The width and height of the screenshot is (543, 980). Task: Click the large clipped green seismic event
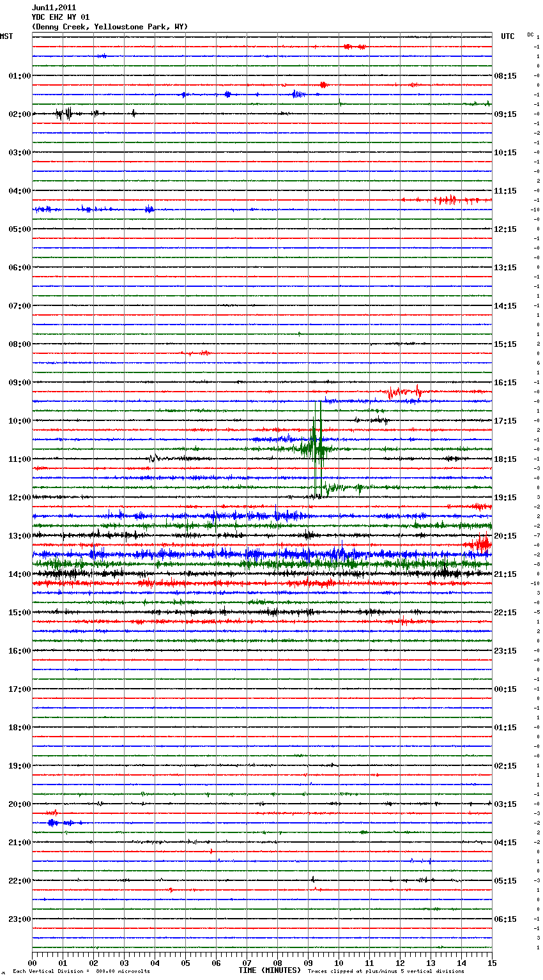tap(316, 448)
